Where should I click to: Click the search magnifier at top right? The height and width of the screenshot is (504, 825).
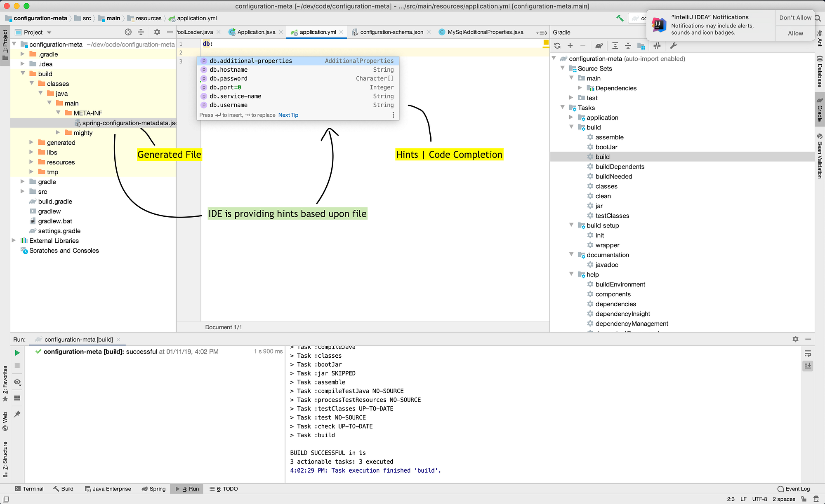[818, 18]
